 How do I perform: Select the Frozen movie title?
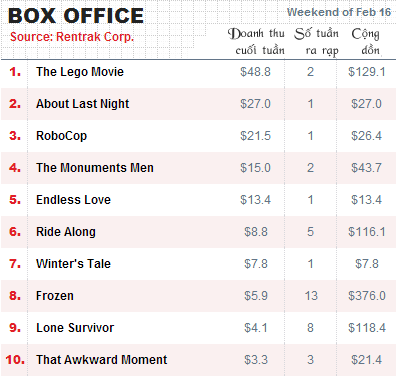(55, 296)
